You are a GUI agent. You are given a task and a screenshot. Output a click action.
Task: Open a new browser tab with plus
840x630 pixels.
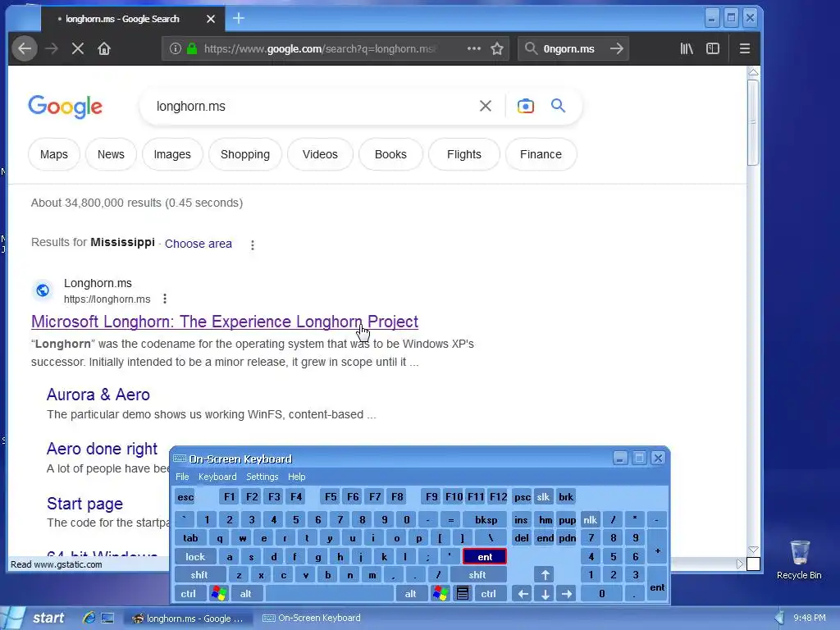click(239, 18)
